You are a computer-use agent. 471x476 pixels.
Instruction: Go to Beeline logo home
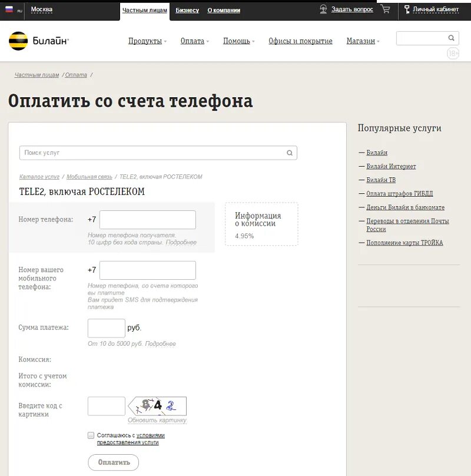coord(38,41)
